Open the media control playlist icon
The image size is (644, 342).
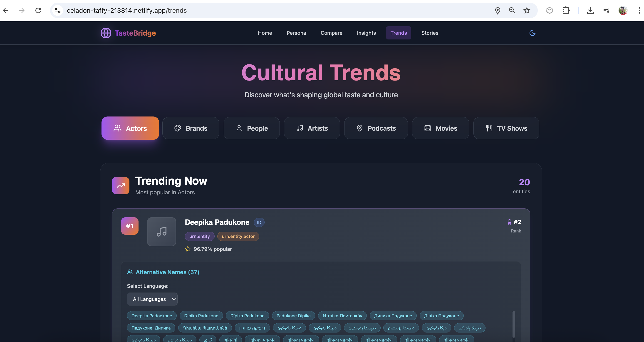(x=607, y=10)
